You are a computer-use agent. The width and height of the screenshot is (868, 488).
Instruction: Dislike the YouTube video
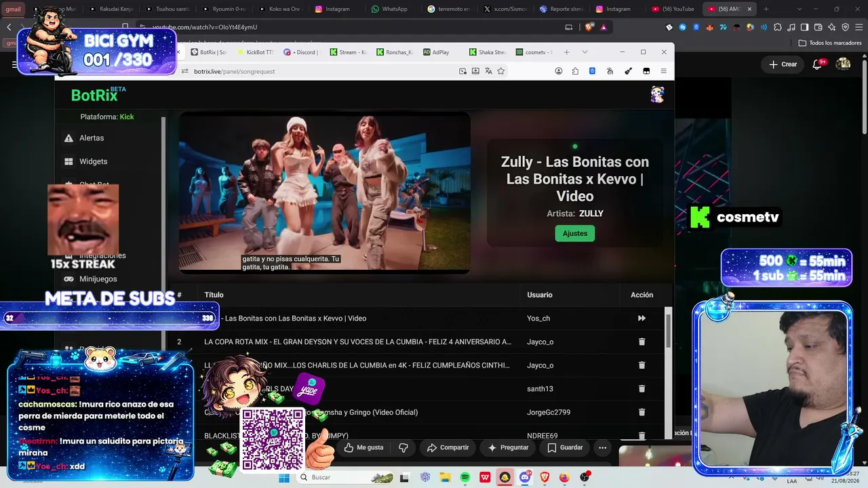(x=403, y=447)
